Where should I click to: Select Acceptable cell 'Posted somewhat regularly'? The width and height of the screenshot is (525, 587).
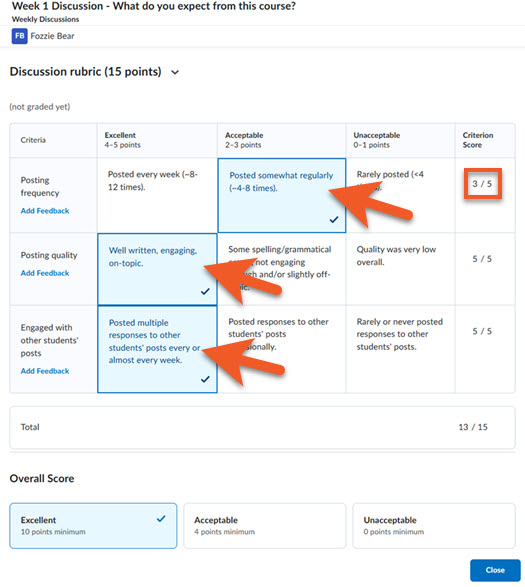282,195
